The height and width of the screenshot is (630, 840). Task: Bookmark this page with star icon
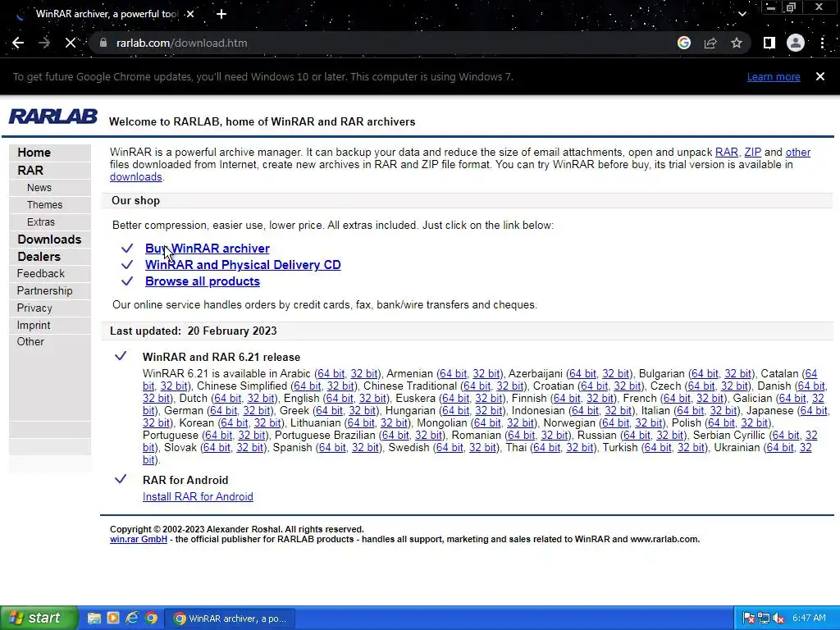pyautogui.click(x=737, y=43)
